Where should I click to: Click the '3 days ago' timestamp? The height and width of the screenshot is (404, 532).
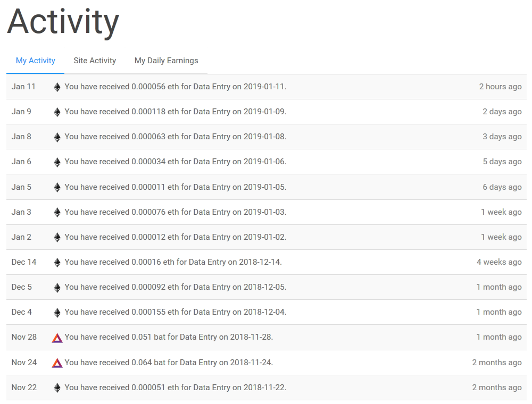point(502,137)
